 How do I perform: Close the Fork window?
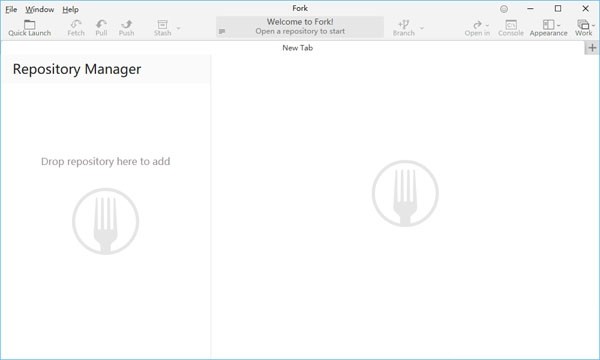pyautogui.click(x=585, y=8)
